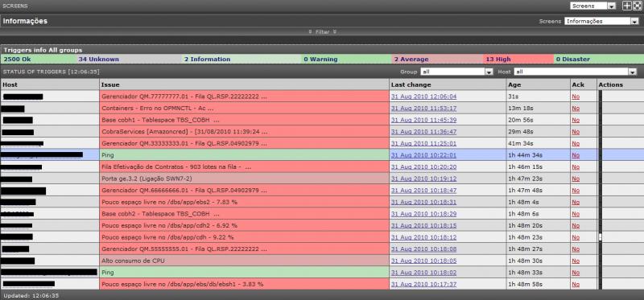
Task: Open the top Screens dropdown
Action: [x=593, y=6]
